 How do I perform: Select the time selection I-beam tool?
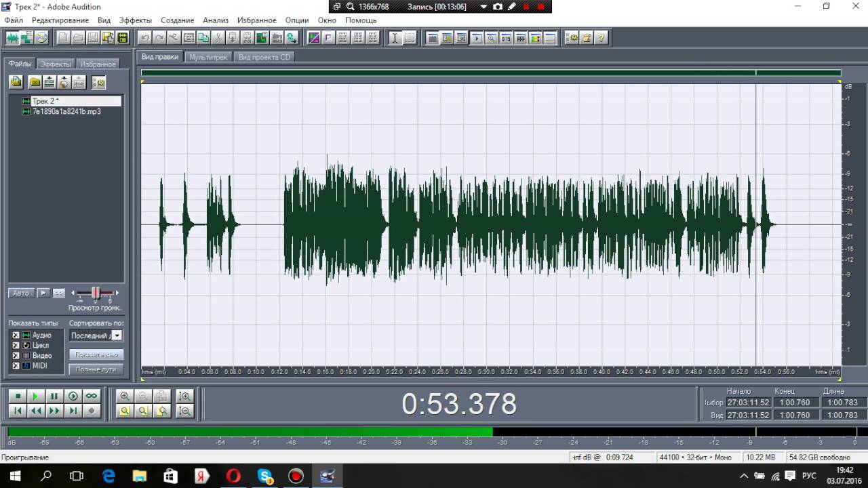(395, 38)
